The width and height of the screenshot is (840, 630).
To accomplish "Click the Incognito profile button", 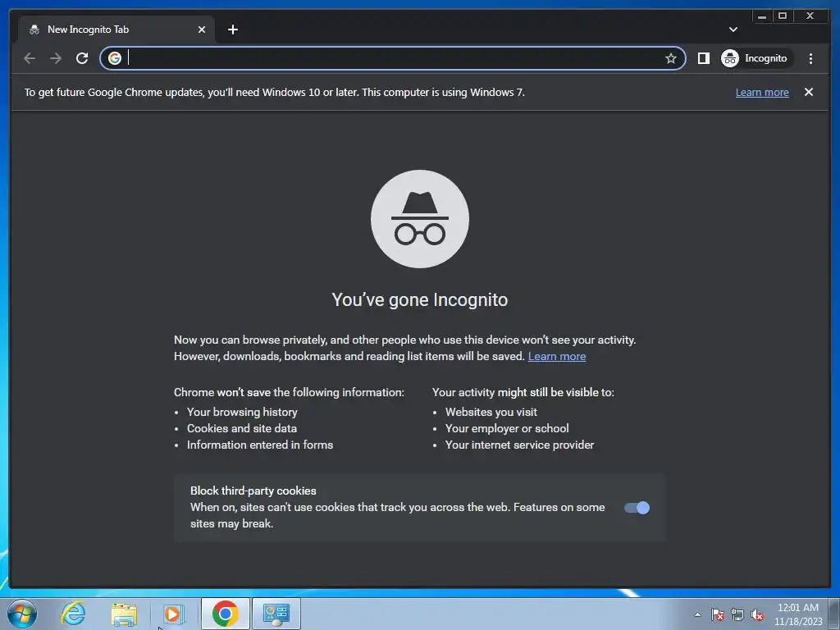I will click(756, 58).
